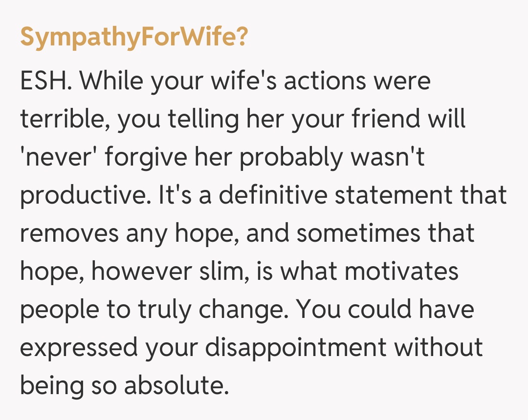Image resolution: width=528 pixels, height=420 pixels.
Task: Click the word 'absolute.' ending the comment
Action: (x=176, y=386)
